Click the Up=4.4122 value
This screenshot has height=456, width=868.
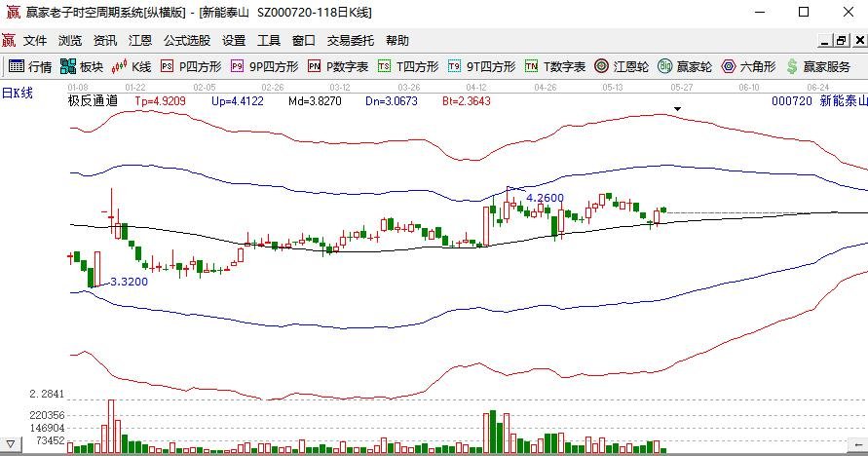[238, 101]
